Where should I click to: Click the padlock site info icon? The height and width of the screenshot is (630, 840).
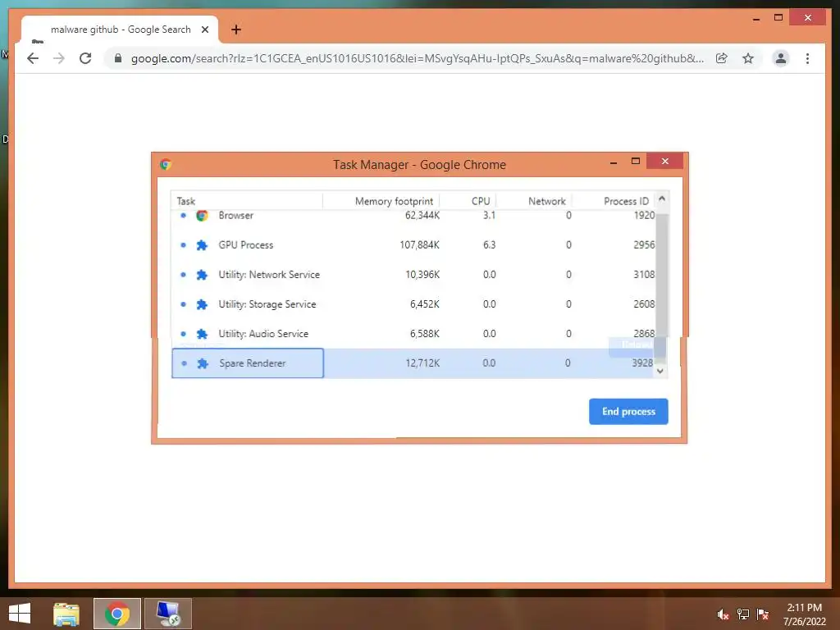point(118,58)
